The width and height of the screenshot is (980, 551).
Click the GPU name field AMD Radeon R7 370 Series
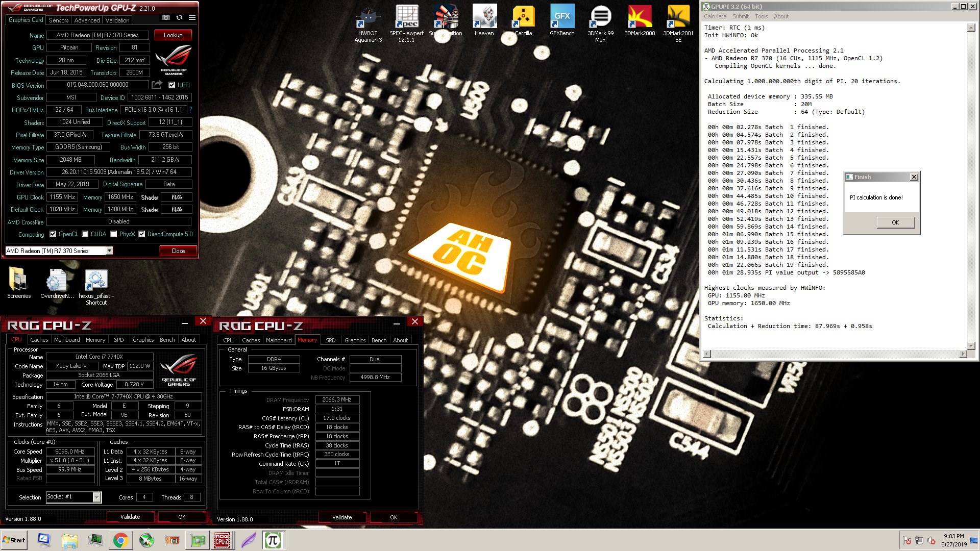tap(97, 35)
